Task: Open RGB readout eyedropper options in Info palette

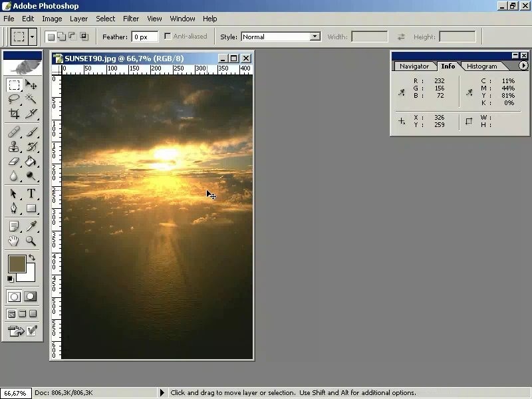Action: click(x=402, y=92)
